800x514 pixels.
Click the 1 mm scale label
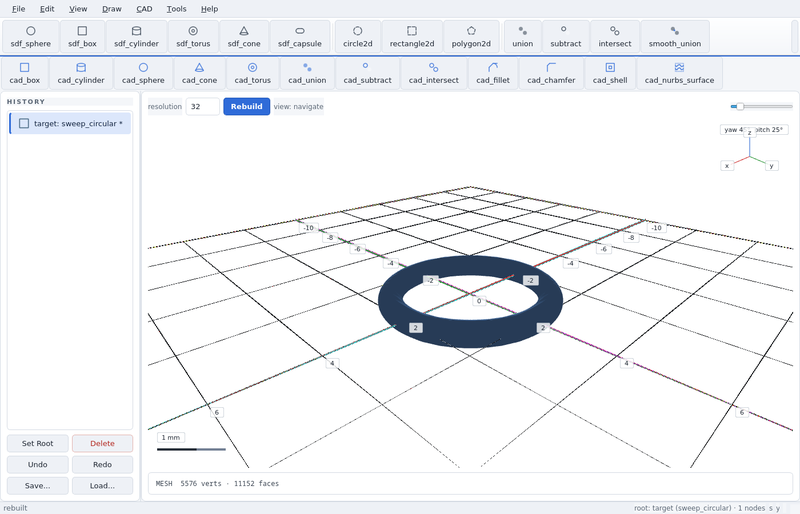[171, 437]
